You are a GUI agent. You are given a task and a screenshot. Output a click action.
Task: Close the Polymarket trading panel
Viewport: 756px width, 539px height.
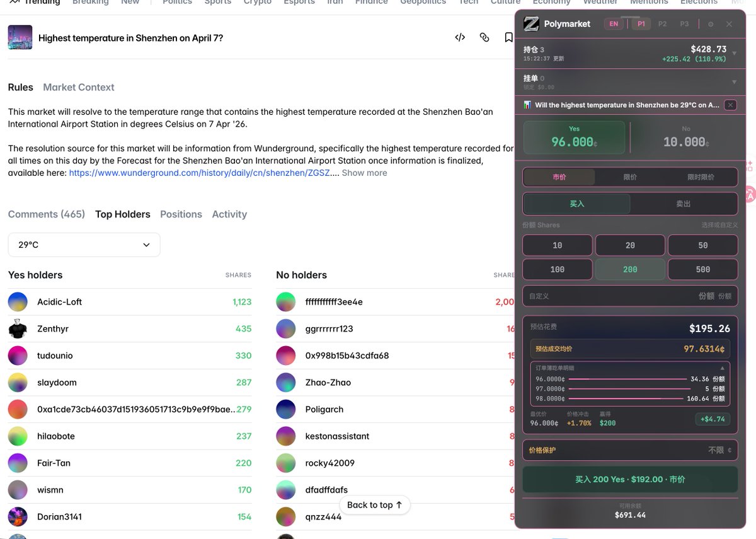729,24
